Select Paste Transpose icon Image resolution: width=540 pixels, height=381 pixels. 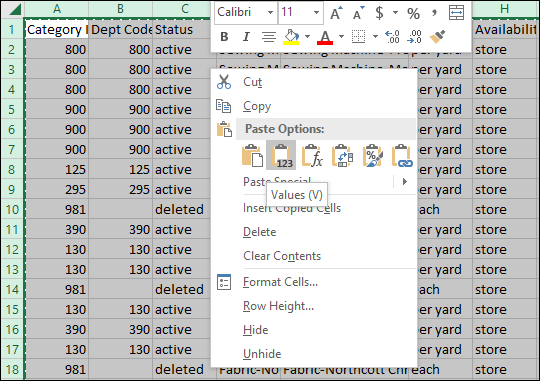(342, 155)
